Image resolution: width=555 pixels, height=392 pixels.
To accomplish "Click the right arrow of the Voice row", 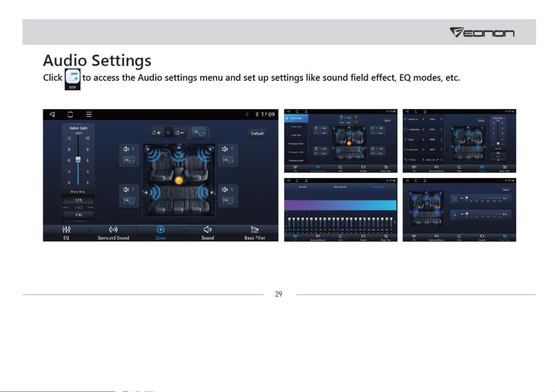I will click(x=441, y=140).
